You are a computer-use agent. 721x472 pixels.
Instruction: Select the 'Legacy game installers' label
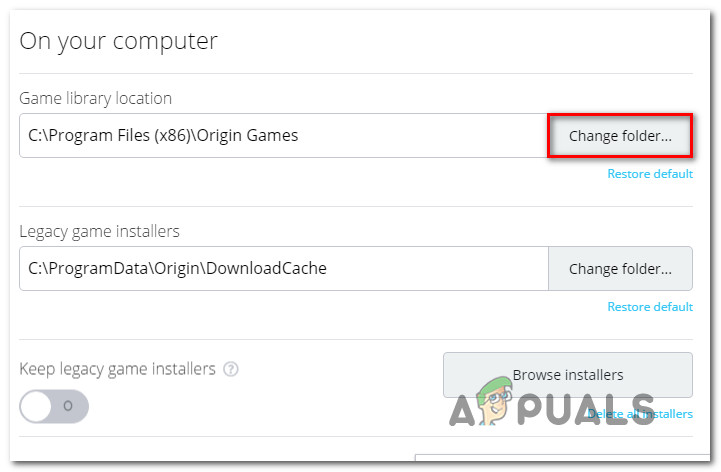[99, 231]
